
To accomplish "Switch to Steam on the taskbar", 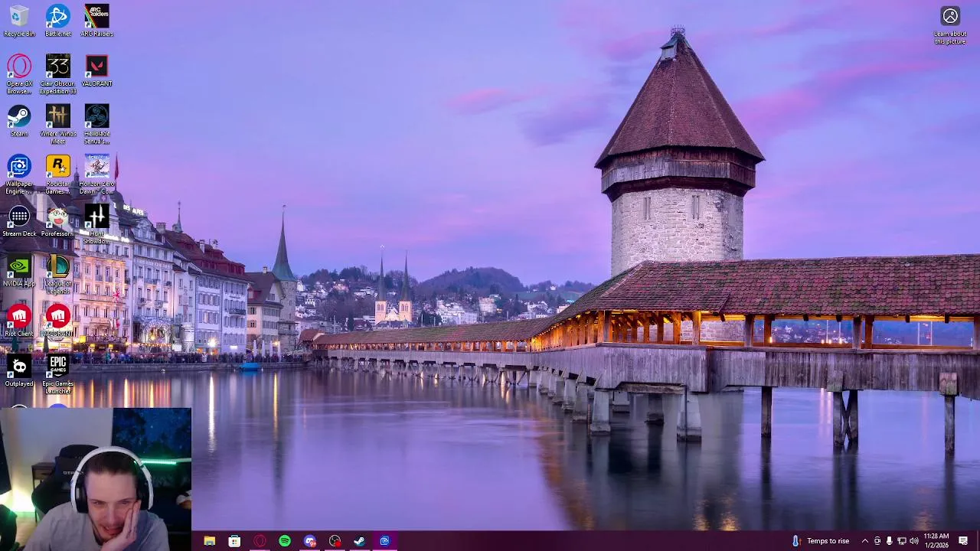I will pos(359,541).
